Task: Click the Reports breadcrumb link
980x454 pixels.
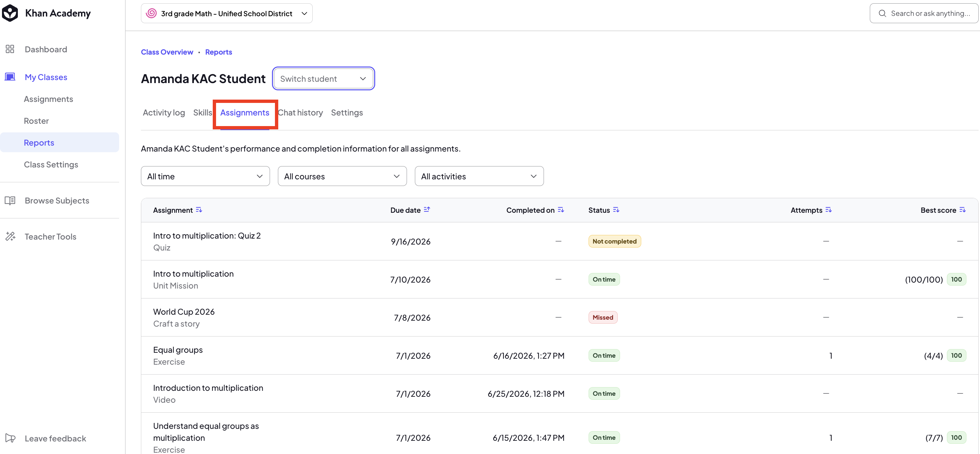Action: tap(218, 52)
